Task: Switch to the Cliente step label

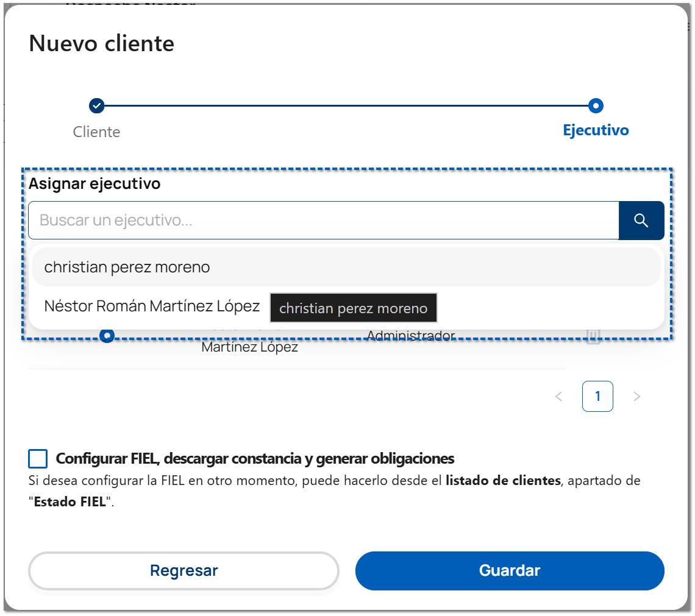Action: pyautogui.click(x=96, y=132)
